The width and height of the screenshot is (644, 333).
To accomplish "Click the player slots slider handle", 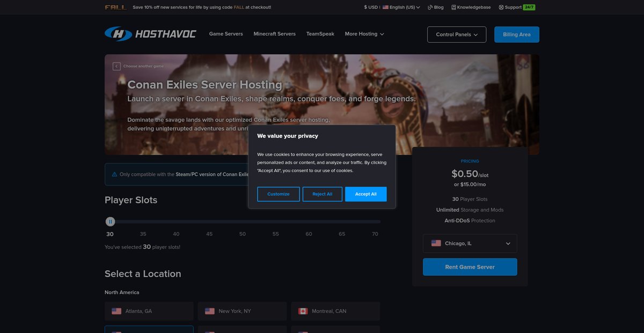I will point(110,221).
